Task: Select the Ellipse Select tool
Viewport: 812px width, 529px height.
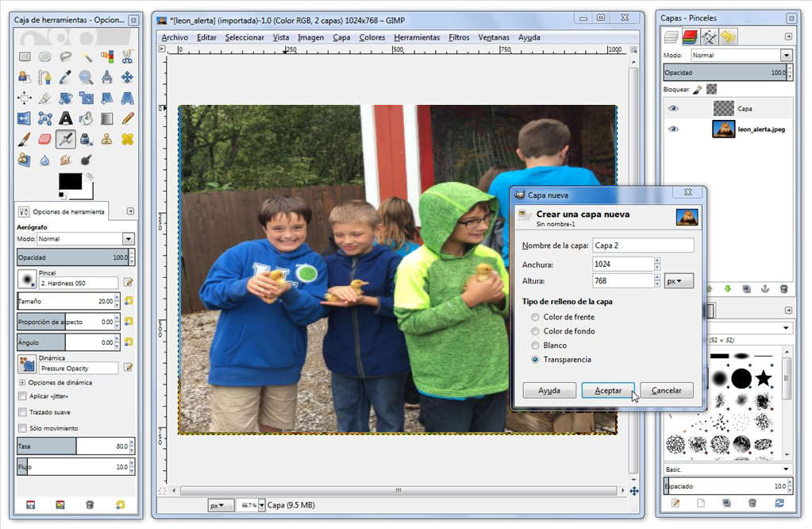Action: click(44, 56)
